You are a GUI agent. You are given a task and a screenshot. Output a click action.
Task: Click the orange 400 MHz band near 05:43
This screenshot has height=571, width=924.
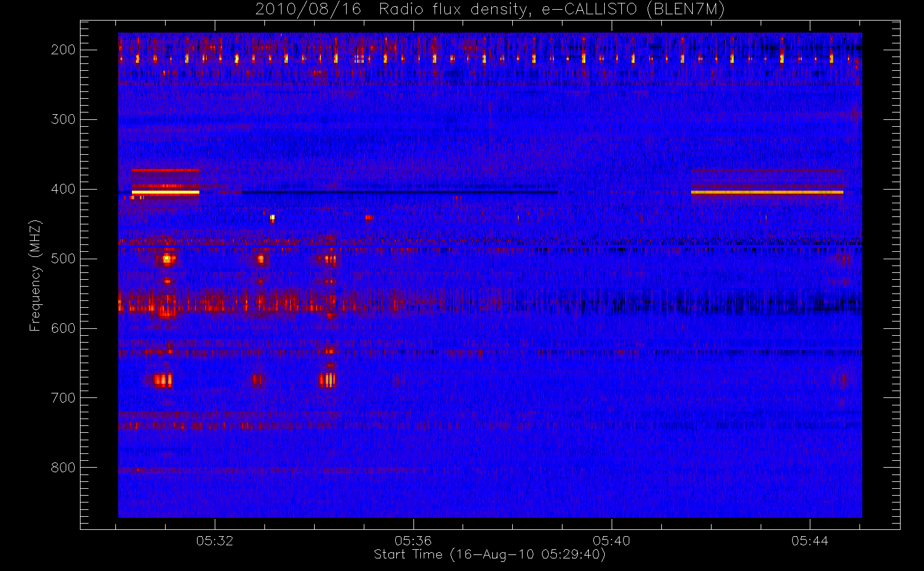tap(767, 192)
